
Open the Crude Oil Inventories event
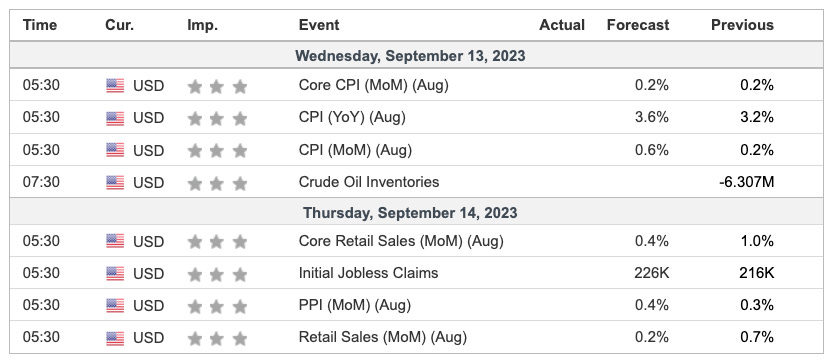[369, 182]
